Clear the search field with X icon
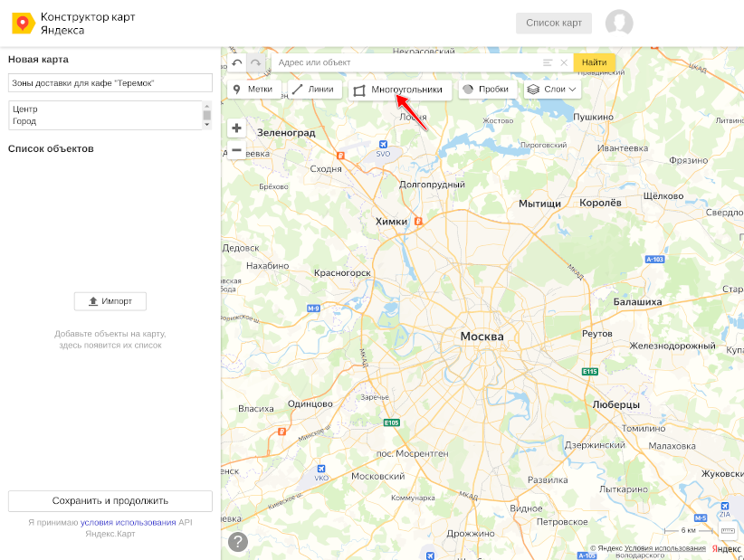 click(x=564, y=62)
